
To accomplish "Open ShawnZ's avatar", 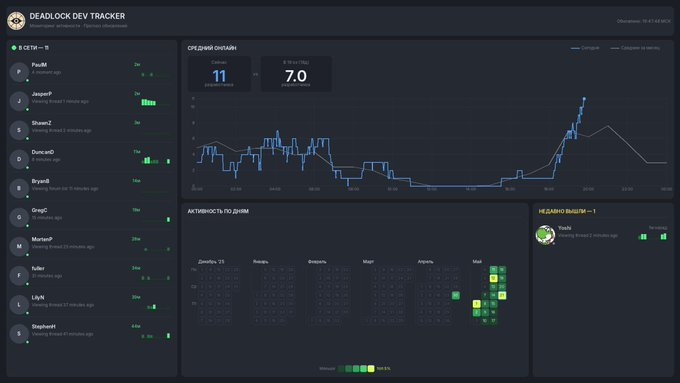I will click(19, 130).
